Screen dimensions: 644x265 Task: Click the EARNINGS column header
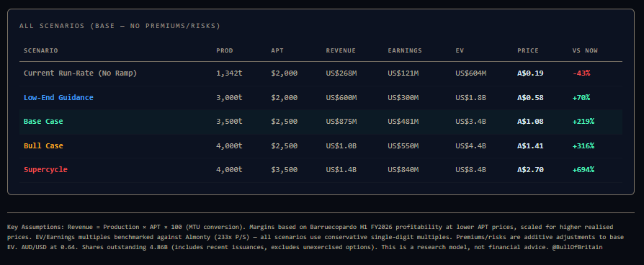click(405, 50)
